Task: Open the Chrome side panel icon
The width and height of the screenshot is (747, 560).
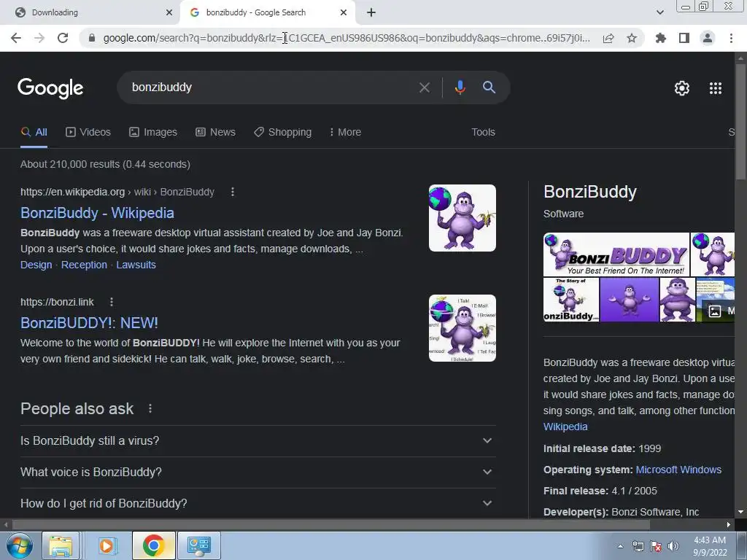Action: 684,38
